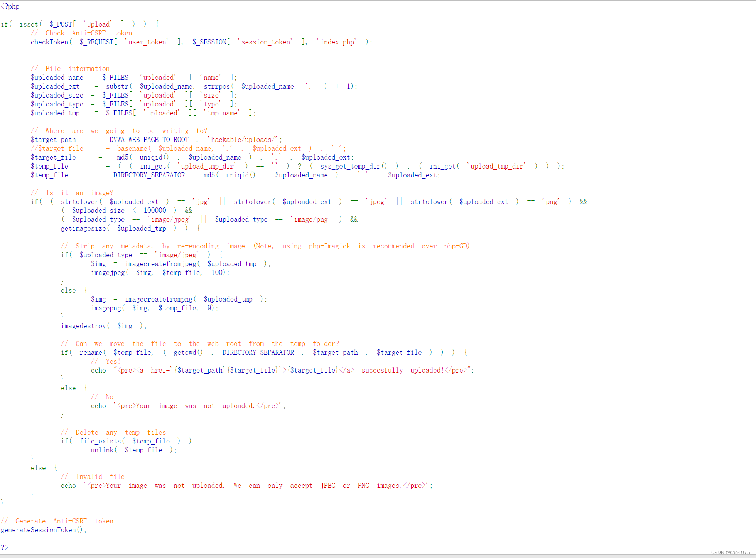
Task: Click the checkToken function call
Action: tap(49, 42)
